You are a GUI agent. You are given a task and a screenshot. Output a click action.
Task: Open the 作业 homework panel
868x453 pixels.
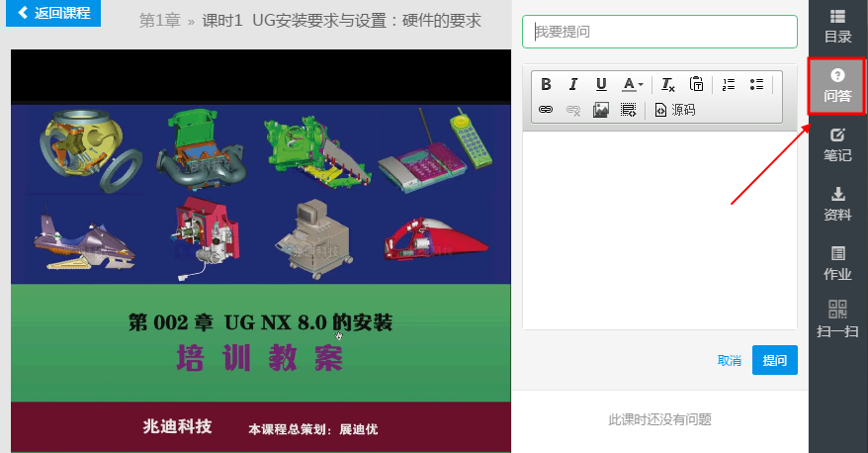pyautogui.click(x=837, y=264)
